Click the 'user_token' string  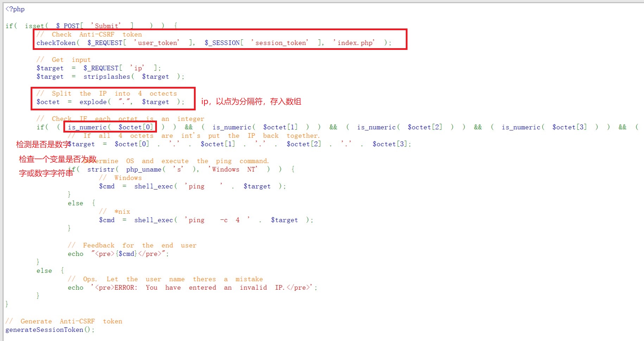click(157, 43)
